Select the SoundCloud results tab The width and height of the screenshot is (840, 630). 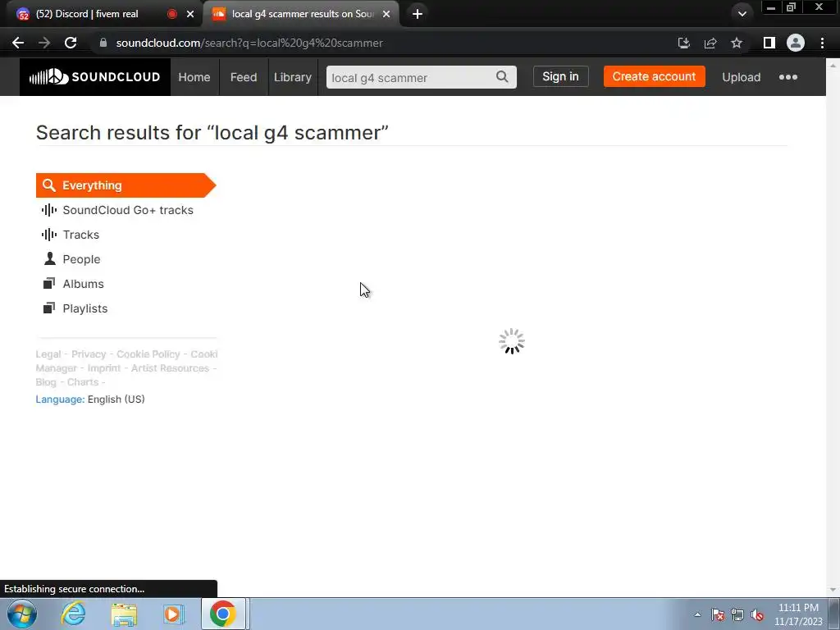301,14
